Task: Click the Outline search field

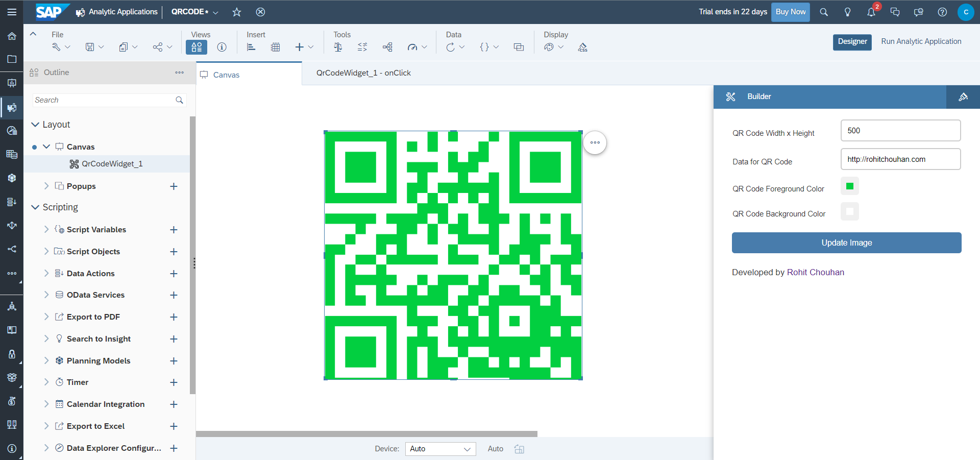Action: coord(109,100)
